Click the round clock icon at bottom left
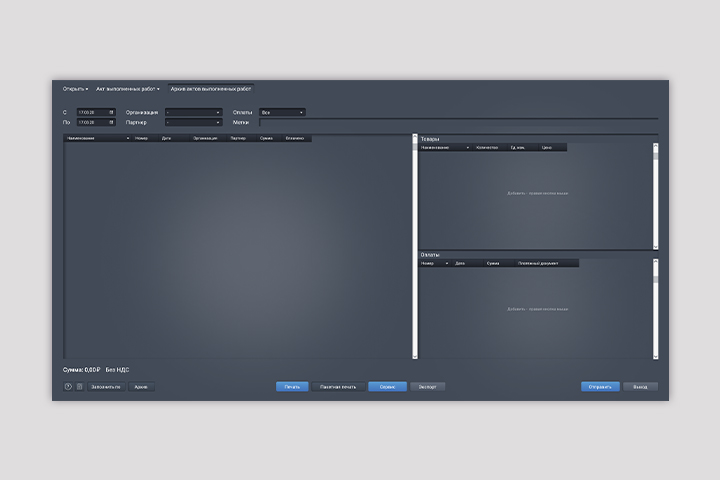 point(68,387)
